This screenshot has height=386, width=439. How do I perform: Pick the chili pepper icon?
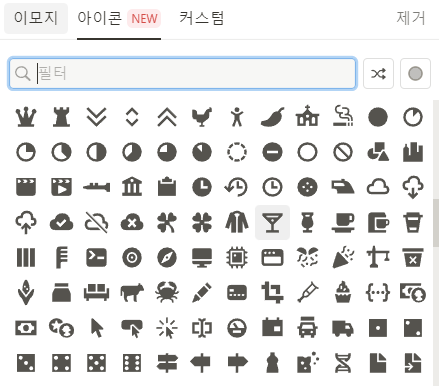point(273,117)
